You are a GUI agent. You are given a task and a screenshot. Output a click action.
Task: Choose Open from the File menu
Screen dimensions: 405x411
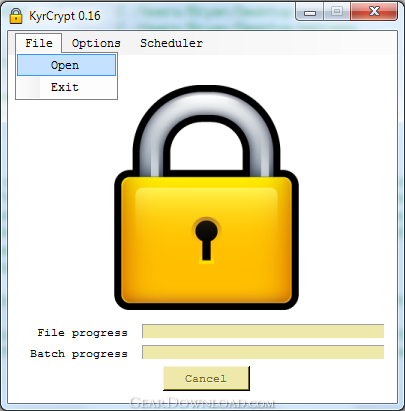coord(66,65)
